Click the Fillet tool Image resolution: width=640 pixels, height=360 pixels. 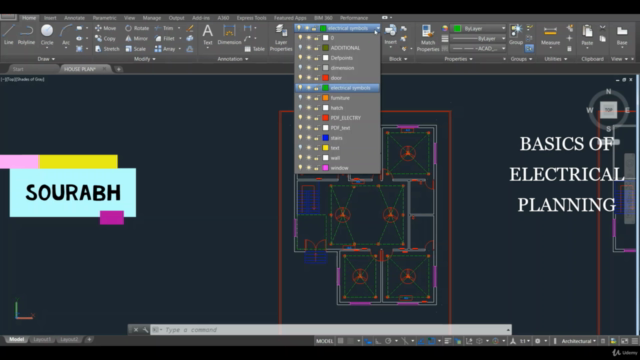[164, 38]
